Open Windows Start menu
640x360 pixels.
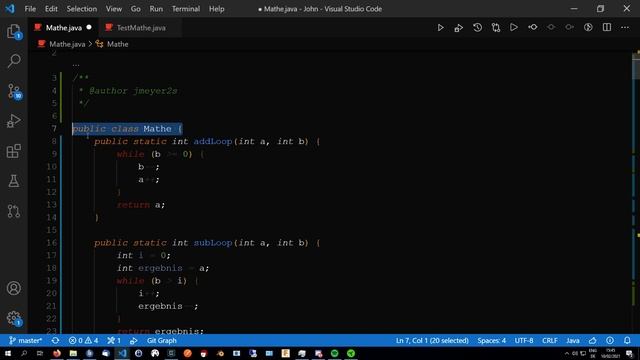click(x=7, y=353)
